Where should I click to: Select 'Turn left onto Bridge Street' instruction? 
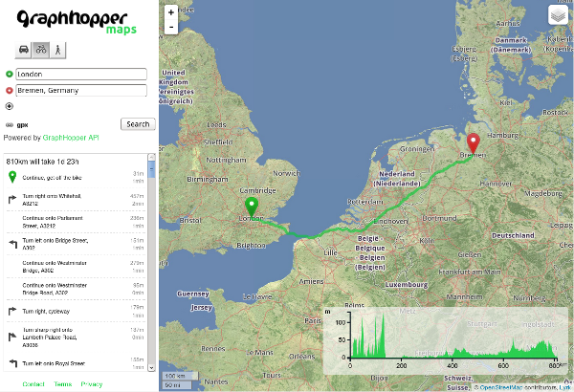pyautogui.click(x=75, y=244)
